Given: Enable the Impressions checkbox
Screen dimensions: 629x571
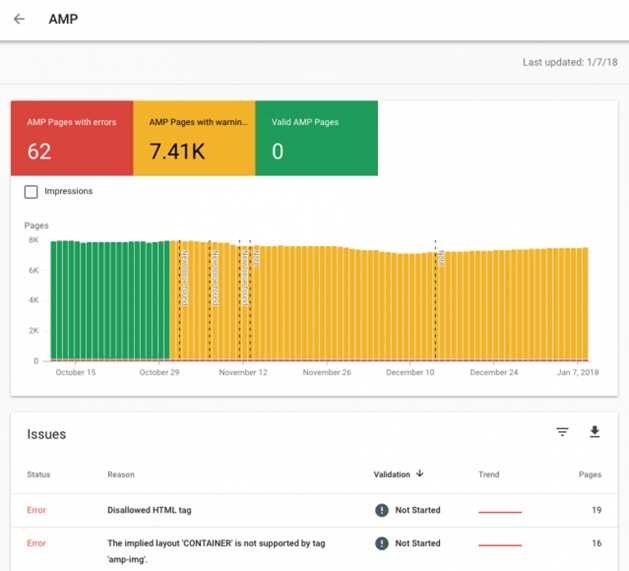Looking at the screenshot, I should click(x=31, y=191).
